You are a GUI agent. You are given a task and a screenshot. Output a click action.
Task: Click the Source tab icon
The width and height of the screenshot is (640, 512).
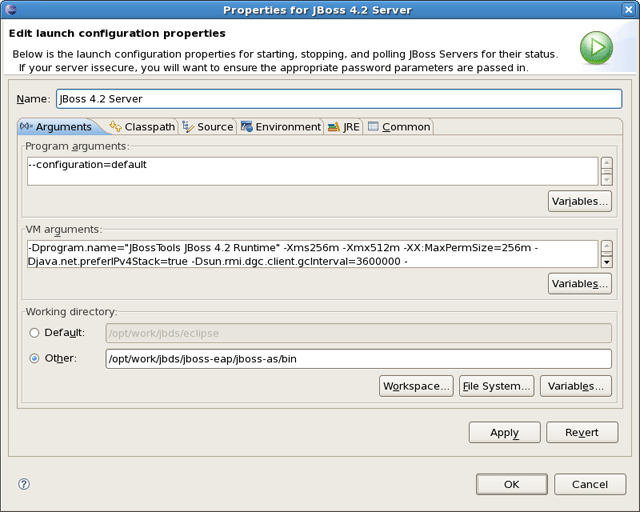(x=188, y=127)
